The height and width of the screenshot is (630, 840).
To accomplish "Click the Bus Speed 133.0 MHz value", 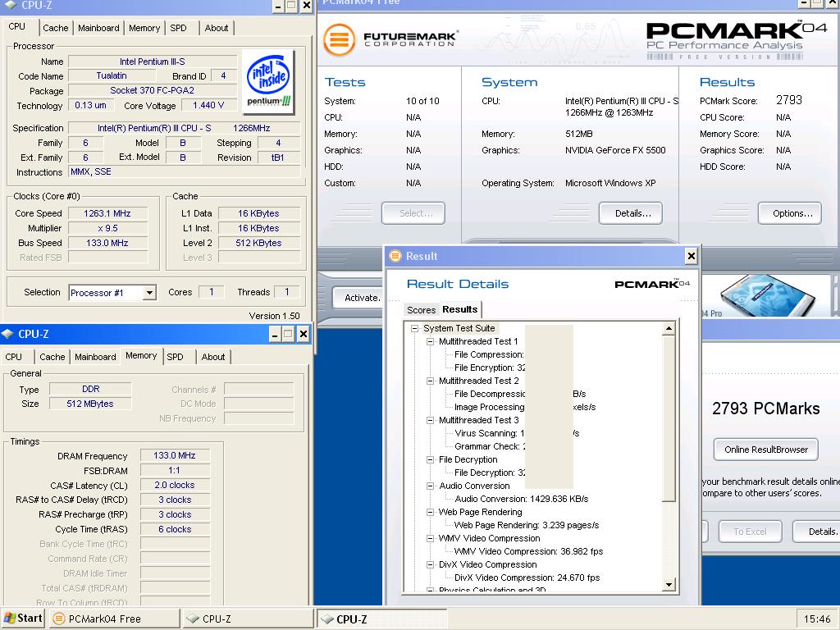I will point(107,243).
